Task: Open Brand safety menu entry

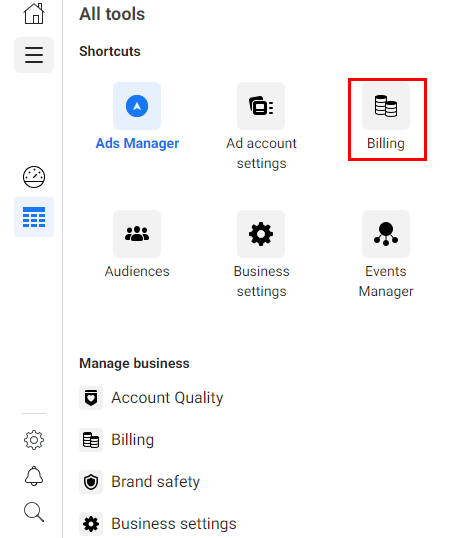Action: tap(140, 481)
